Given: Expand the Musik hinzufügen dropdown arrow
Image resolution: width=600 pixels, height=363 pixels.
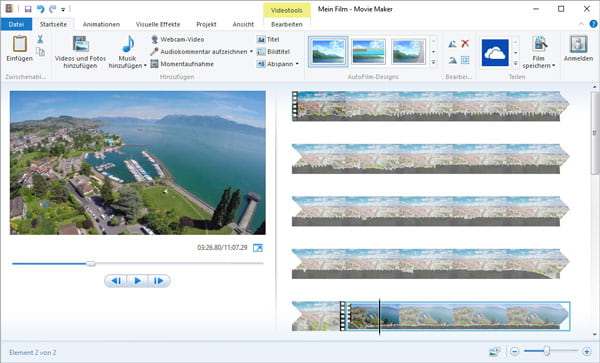Looking at the screenshot, I should pyautogui.click(x=145, y=66).
